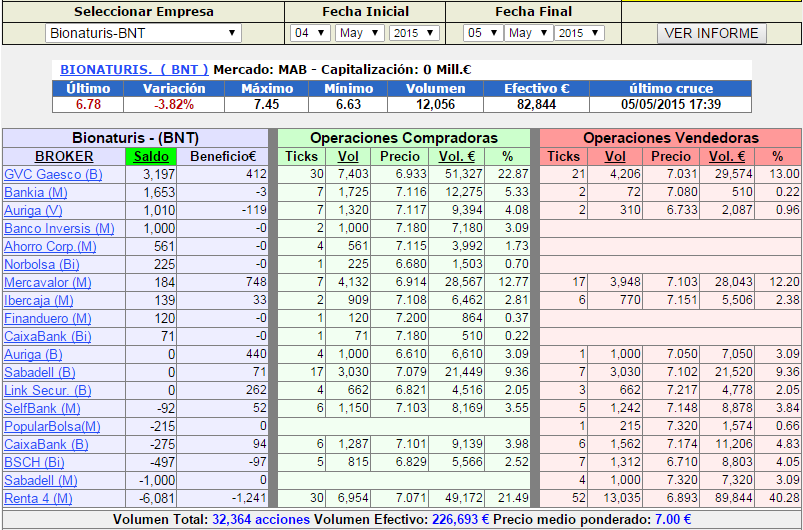Screen dimensions: 803x530
Task: Sort by Vol. € in Operaciones Vendedoras
Action: click(x=726, y=156)
